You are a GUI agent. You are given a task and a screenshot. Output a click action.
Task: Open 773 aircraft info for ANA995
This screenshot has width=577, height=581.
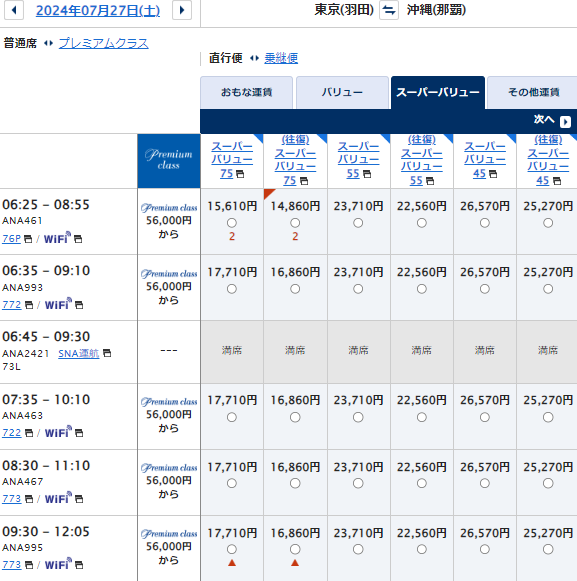click(x=12, y=565)
